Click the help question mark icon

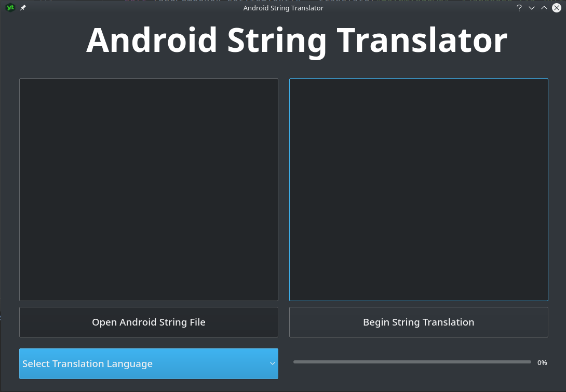point(519,8)
